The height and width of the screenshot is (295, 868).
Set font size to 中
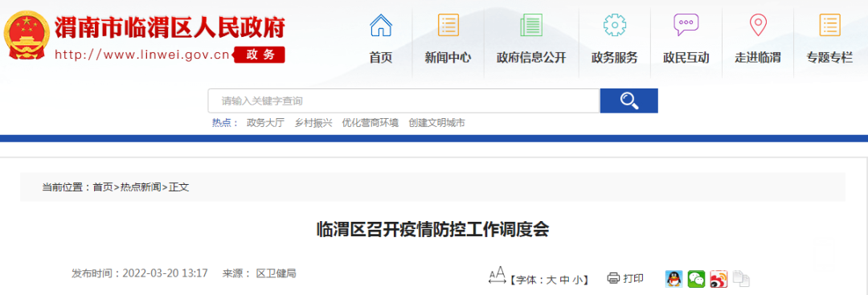564,280
